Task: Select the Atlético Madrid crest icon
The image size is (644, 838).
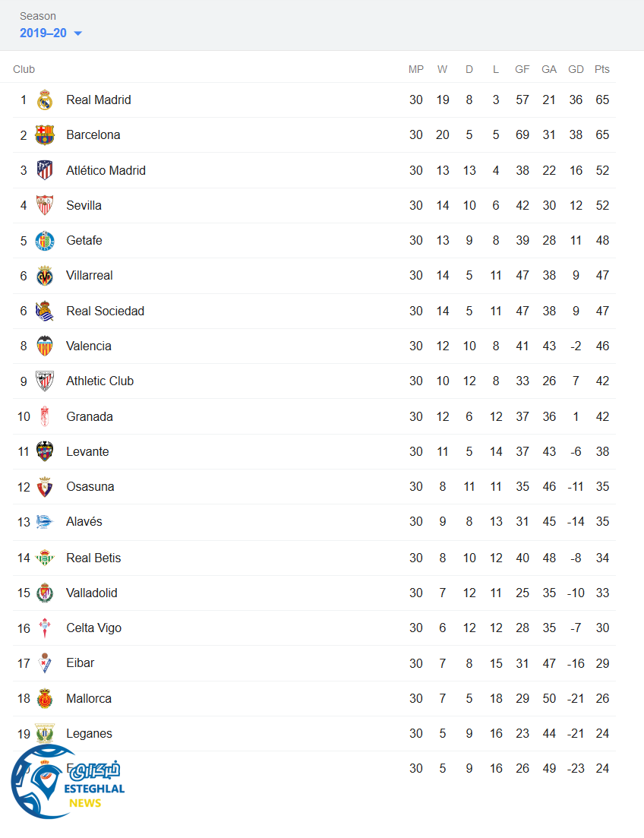Action: click(x=45, y=170)
